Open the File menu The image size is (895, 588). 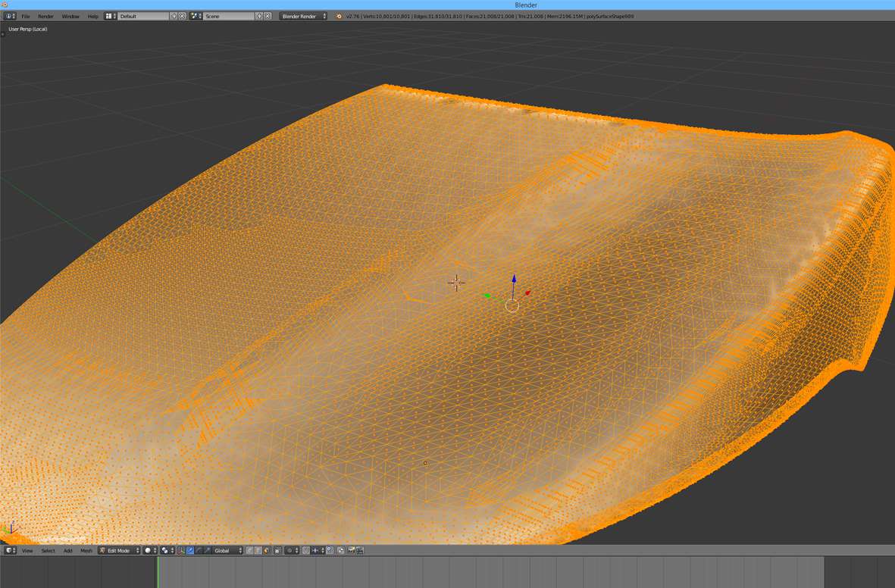tap(26, 16)
